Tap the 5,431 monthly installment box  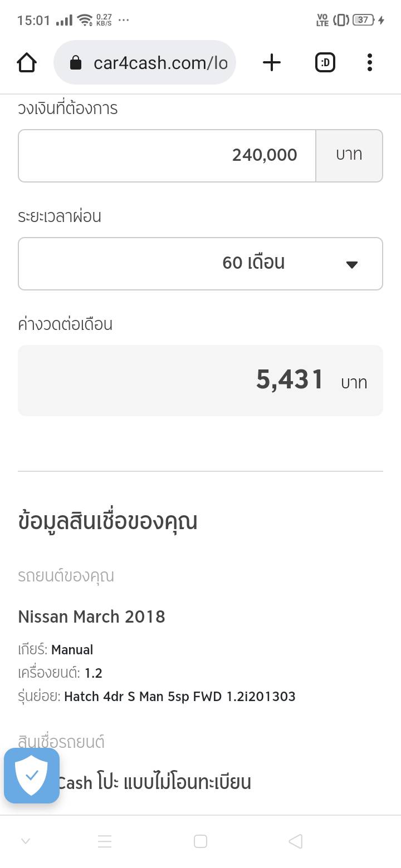click(200, 381)
